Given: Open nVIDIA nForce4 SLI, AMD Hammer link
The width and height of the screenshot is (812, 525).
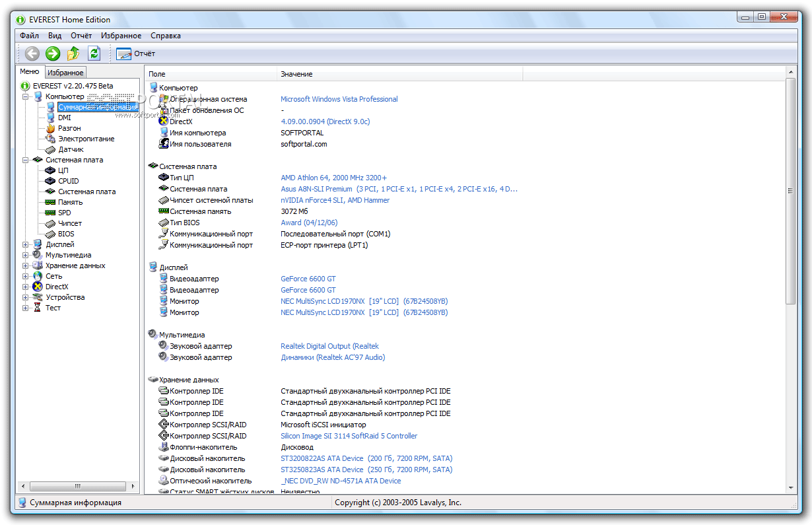Looking at the screenshot, I should 335,200.
